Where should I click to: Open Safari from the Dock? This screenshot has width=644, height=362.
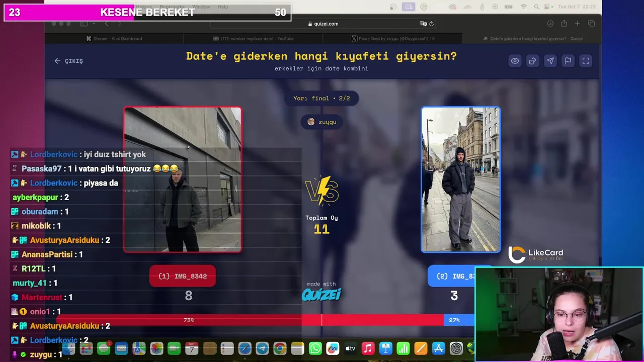245,348
